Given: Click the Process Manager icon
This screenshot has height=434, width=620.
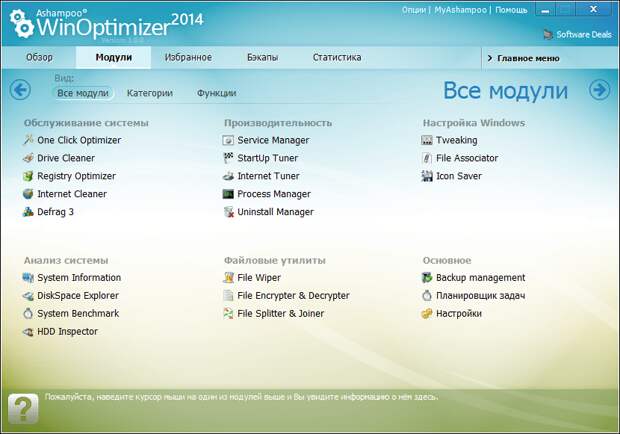Looking at the screenshot, I should click(x=228, y=194).
